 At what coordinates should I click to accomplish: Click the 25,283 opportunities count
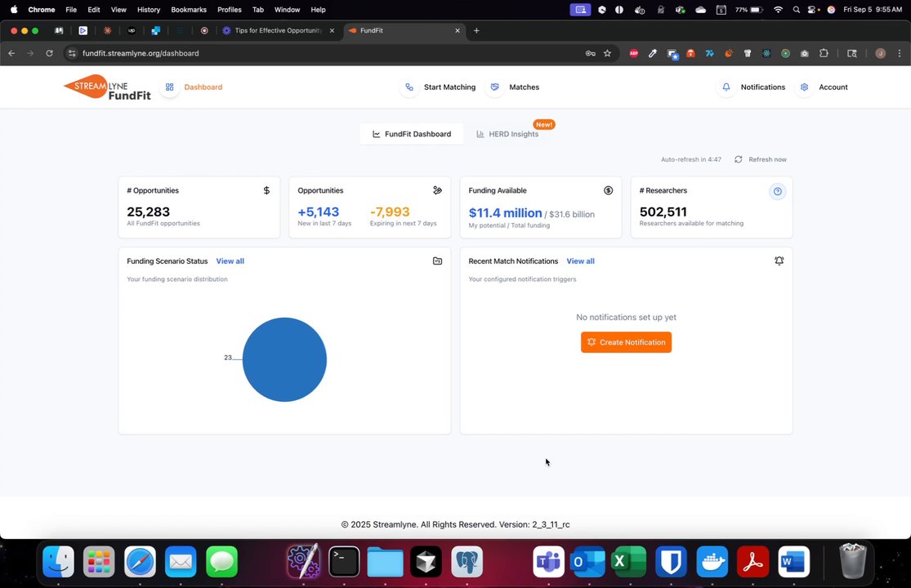[148, 212]
